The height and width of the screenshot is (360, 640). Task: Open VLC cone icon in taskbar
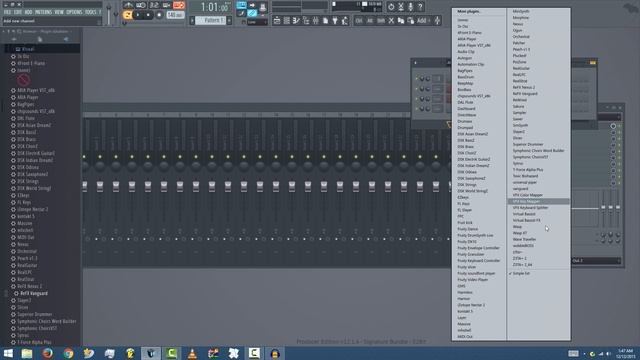click(x=192, y=353)
